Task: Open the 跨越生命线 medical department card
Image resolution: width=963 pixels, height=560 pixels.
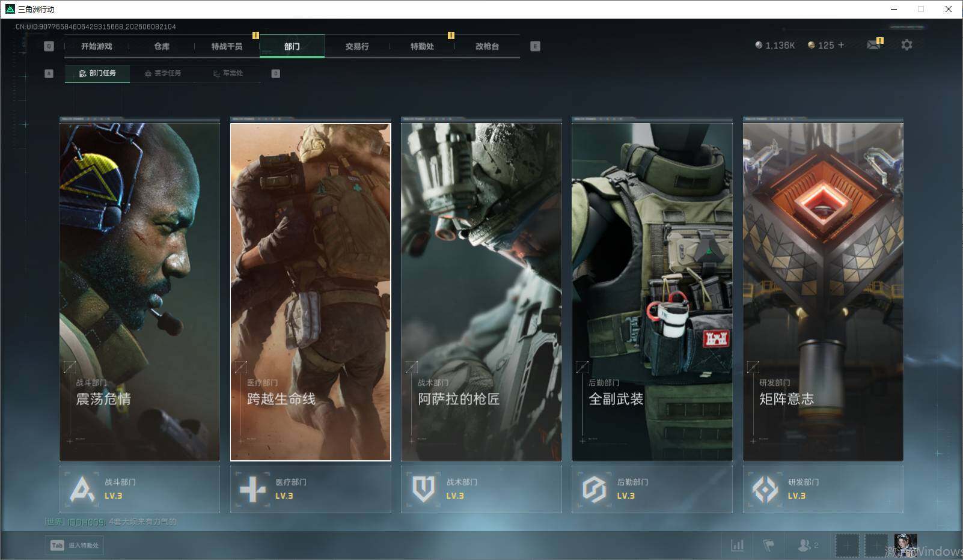Action: [310, 291]
